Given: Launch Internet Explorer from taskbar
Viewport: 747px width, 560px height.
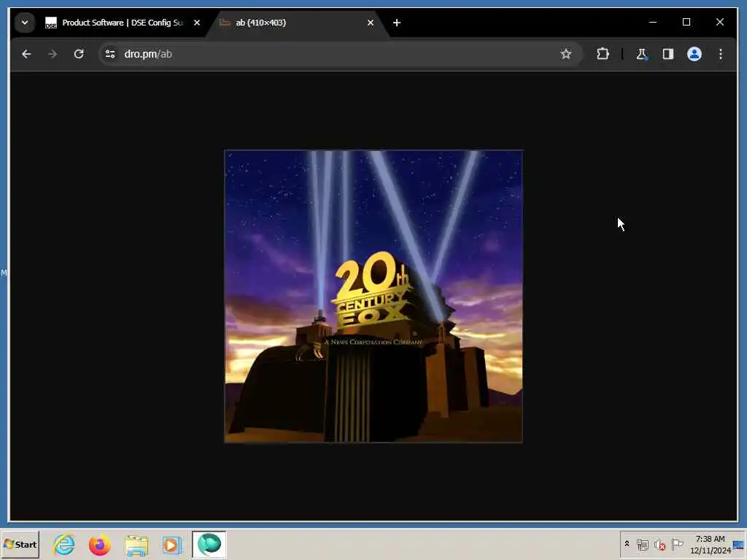Looking at the screenshot, I should (64, 544).
